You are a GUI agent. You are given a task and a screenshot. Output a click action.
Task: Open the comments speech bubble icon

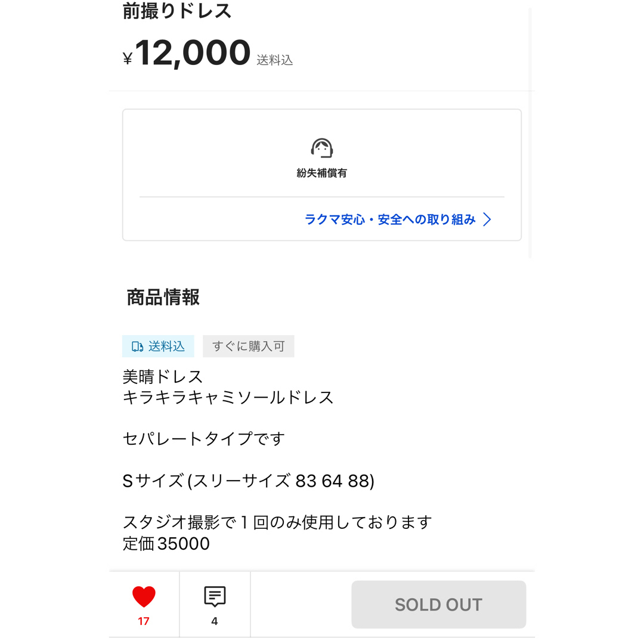[x=215, y=596]
